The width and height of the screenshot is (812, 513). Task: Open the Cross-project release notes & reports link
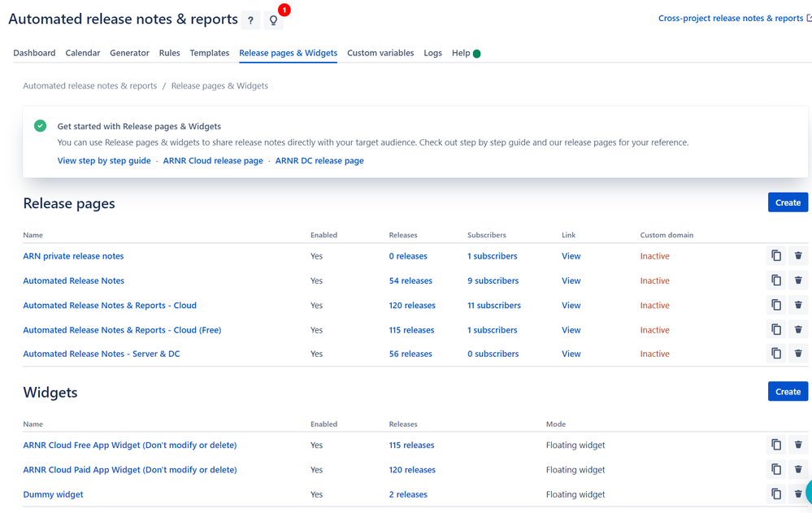[x=730, y=17]
